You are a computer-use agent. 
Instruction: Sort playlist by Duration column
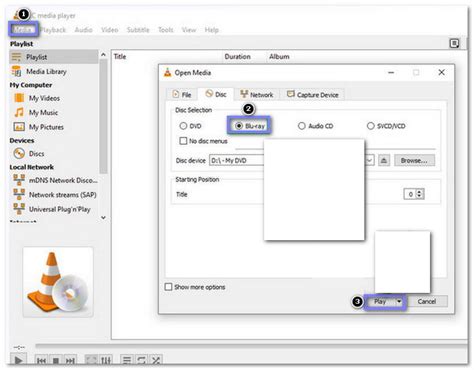[237, 56]
